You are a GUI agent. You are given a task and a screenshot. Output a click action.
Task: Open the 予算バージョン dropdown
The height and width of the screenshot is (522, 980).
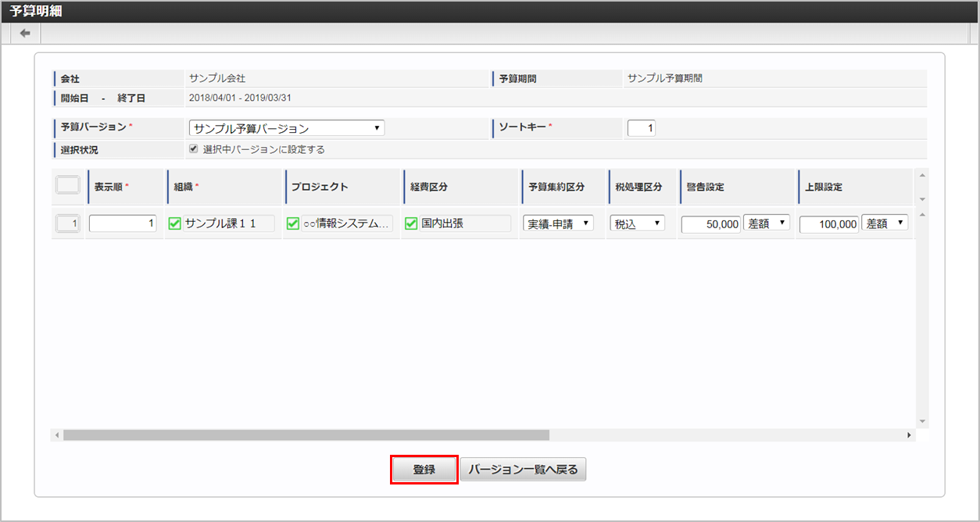(x=287, y=128)
